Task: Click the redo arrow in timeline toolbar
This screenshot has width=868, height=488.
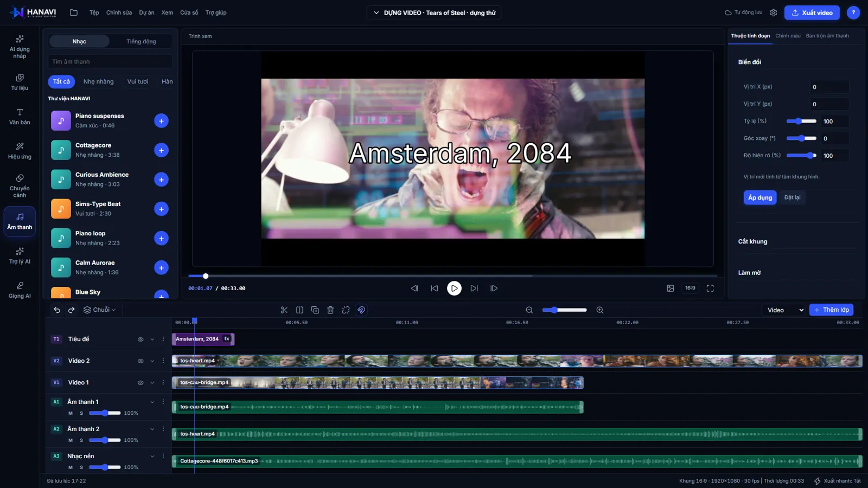Action: pyautogui.click(x=71, y=310)
